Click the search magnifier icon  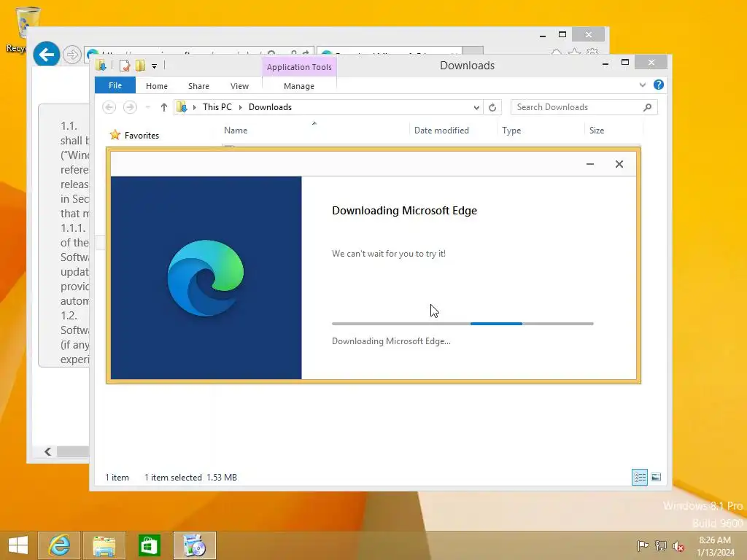pyautogui.click(x=647, y=107)
